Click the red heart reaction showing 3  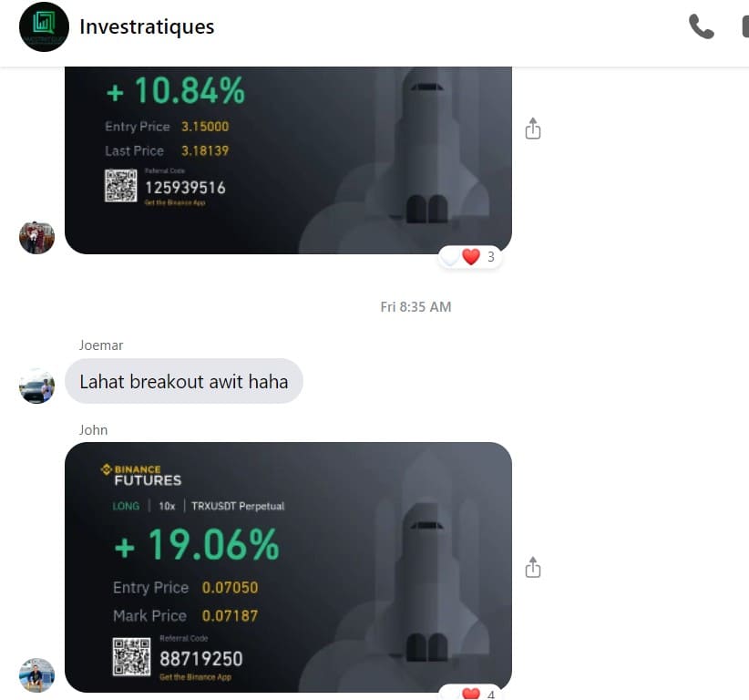[x=471, y=257]
